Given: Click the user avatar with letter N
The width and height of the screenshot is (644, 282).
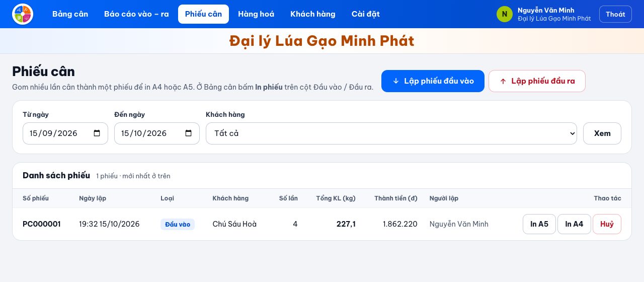Looking at the screenshot, I should click(x=505, y=14).
